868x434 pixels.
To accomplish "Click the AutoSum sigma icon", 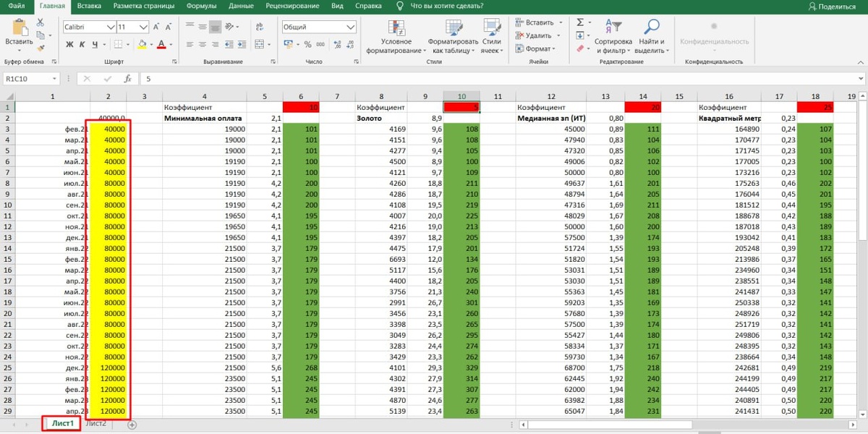I will coord(580,22).
